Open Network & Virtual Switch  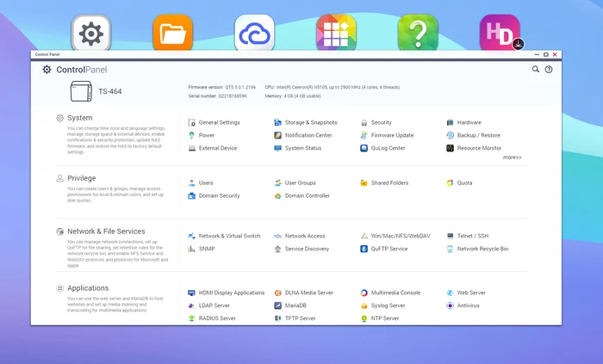pyautogui.click(x=224, y=236)
